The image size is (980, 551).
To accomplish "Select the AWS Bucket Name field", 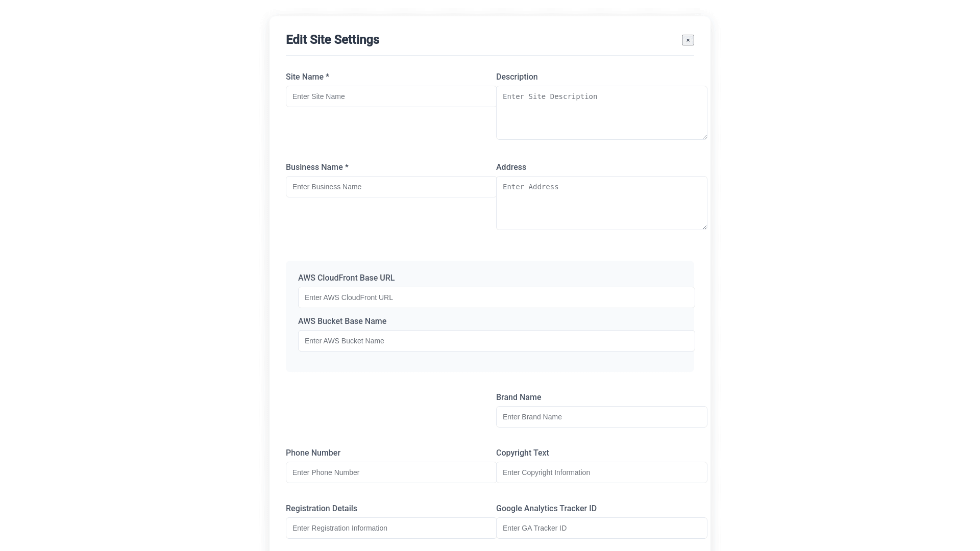I will (x=496, y=341).
